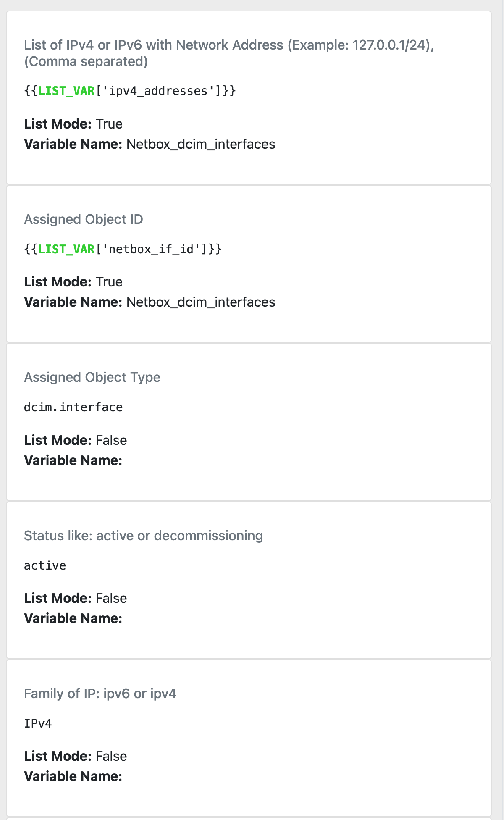Click List Mode in Assigned Object ID card
This screenshot has height=820, width=504.
pos(73,282)
